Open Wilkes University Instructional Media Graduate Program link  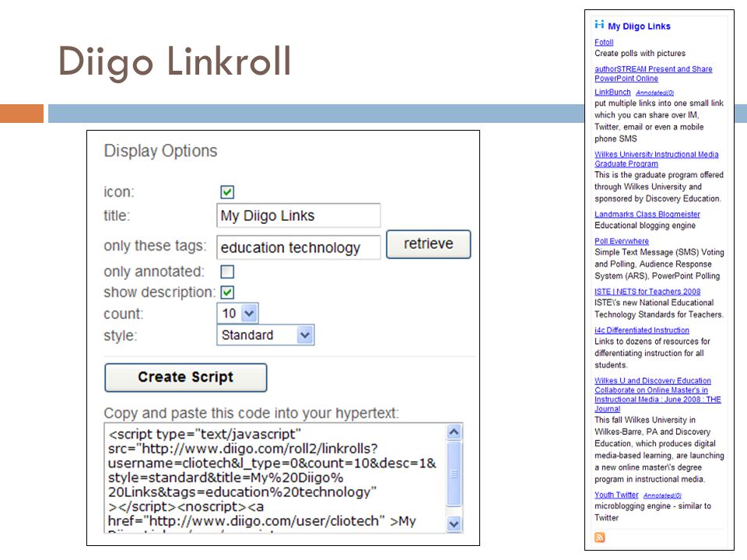656,159
